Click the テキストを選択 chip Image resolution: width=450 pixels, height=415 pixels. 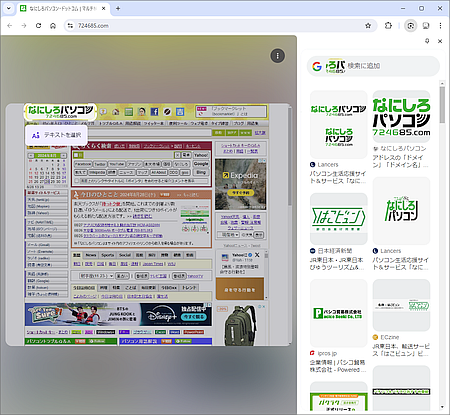pyautogui.click(x=57, y=135)
